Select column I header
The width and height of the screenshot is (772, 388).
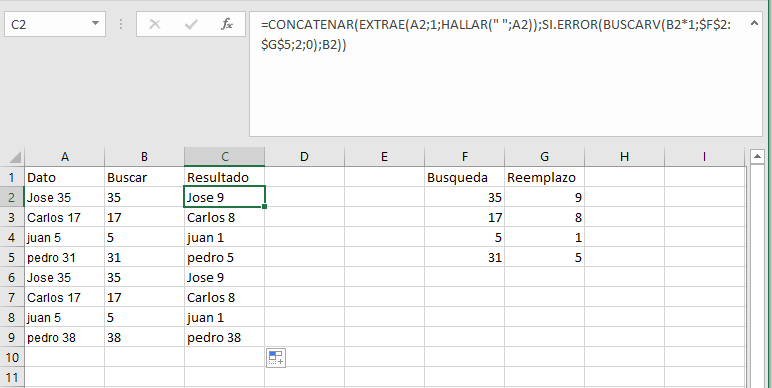(705, 157)
